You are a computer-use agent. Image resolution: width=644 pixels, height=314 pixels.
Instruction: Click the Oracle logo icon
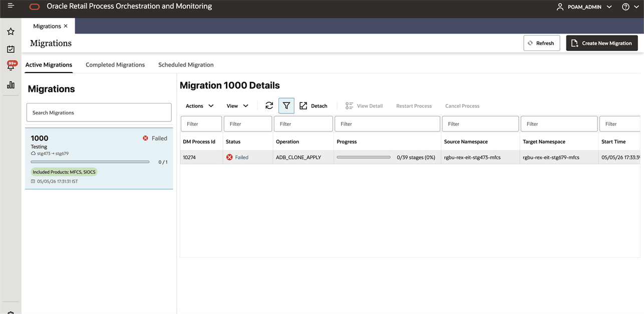(x=34, y=7)
